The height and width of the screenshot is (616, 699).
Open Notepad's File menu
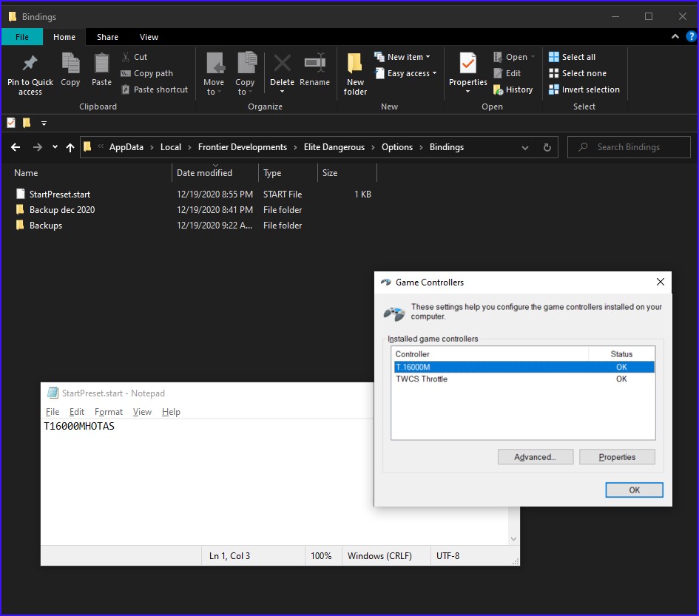point(53,412)
